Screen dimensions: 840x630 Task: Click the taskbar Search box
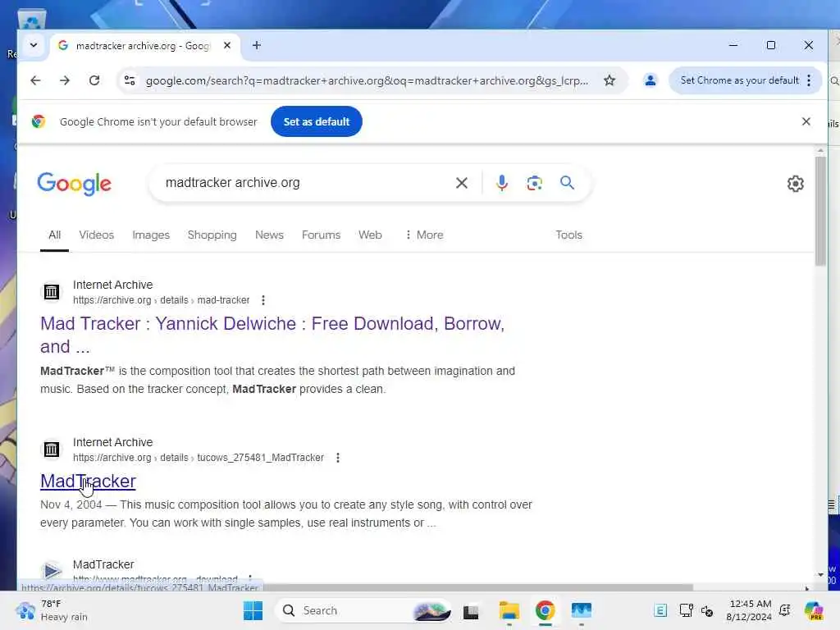(x=364, y=610)
